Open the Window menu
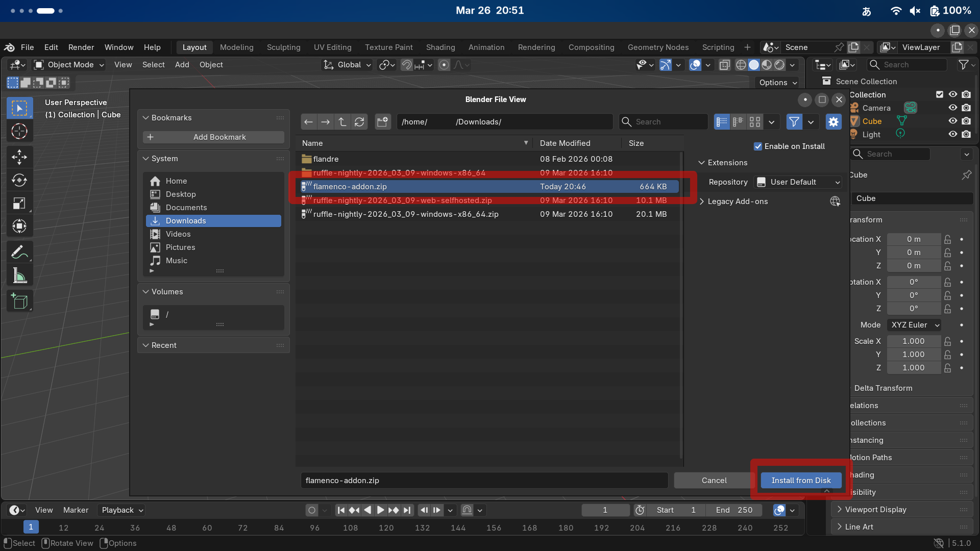Image resolution: width=980 pixels, height=551 pixels. click(x=119, y=47)
